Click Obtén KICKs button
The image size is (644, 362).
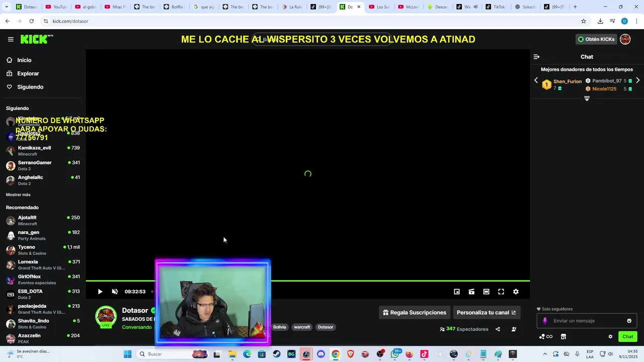click(x=596, y=39)
